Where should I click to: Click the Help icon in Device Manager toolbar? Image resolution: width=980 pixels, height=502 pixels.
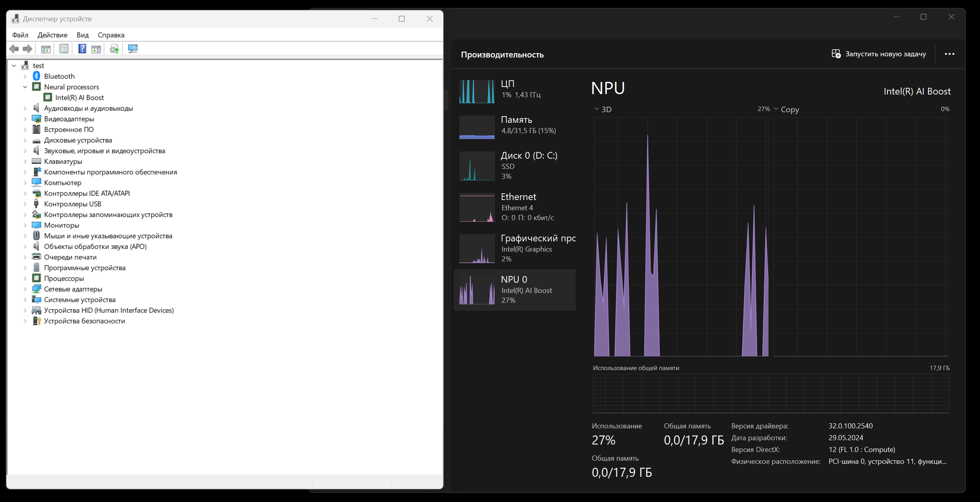pos(82,49)
